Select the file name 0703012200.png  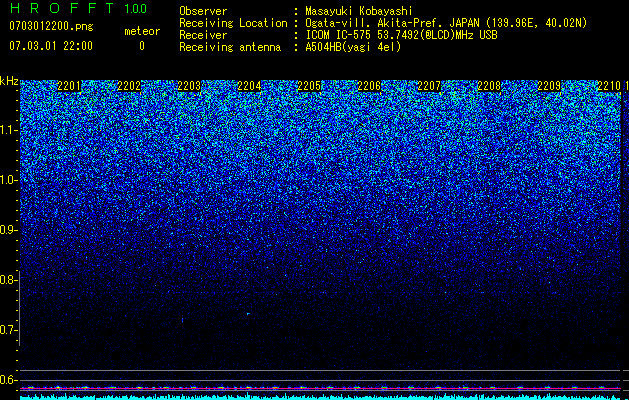point(51,27)
